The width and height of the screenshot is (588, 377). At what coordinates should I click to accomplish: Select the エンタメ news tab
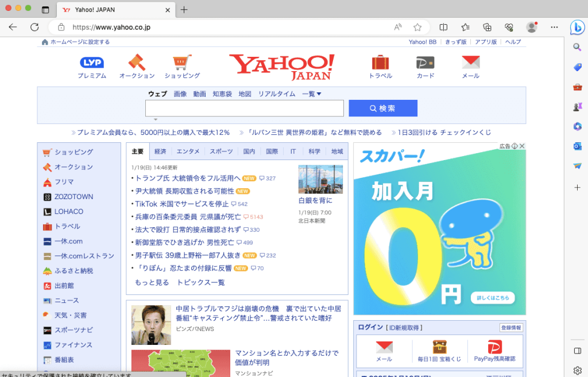point(188,151)
